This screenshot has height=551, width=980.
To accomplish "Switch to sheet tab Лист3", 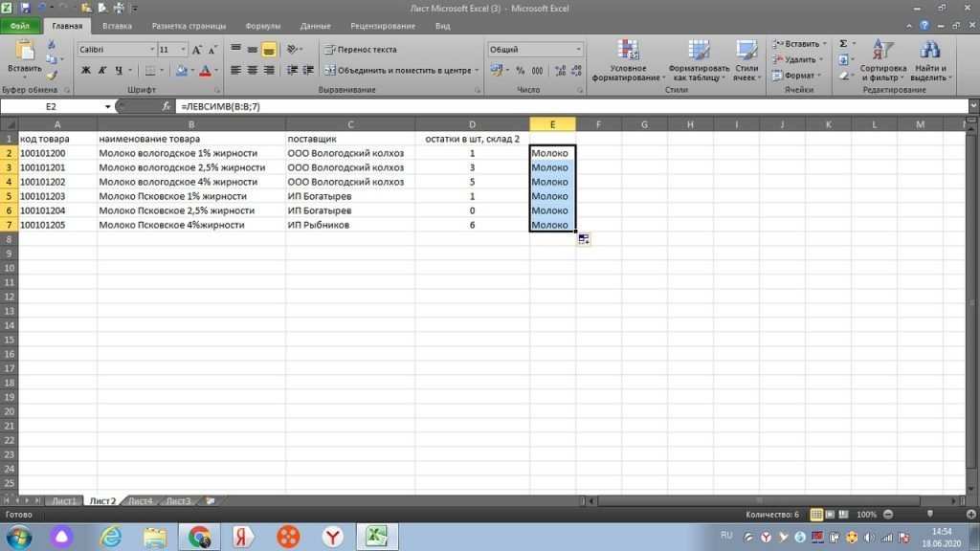I will point(178,501).
